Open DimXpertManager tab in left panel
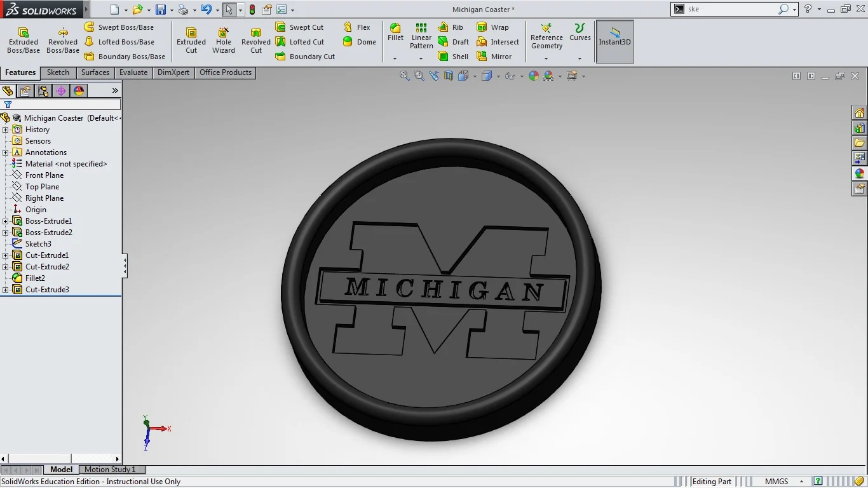The width and height of the screenshot is (868, 488). (61, 91)
